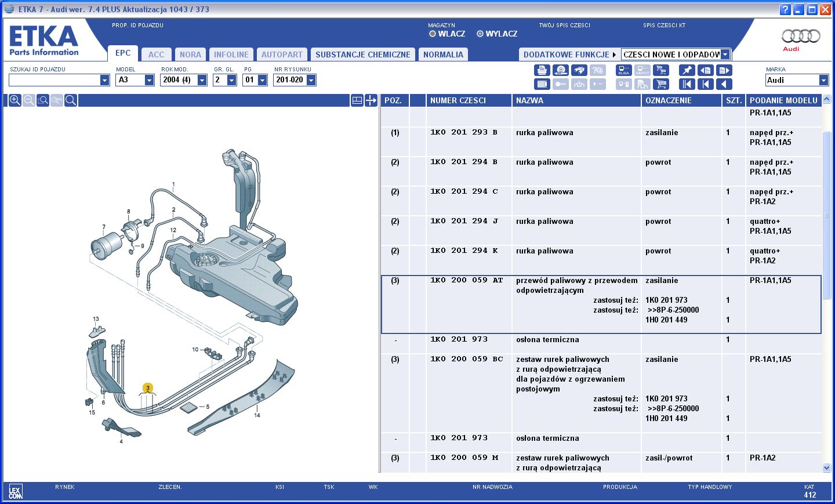This screenshot has width=835, height=504.
Task: Click scroll down arrow of parts list
Action: point(827,467)
